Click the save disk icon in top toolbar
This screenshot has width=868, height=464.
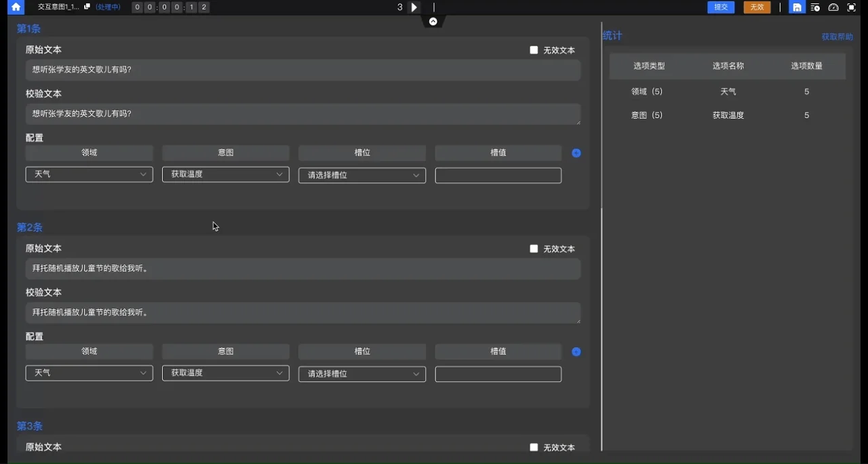[x=797, y=7]
